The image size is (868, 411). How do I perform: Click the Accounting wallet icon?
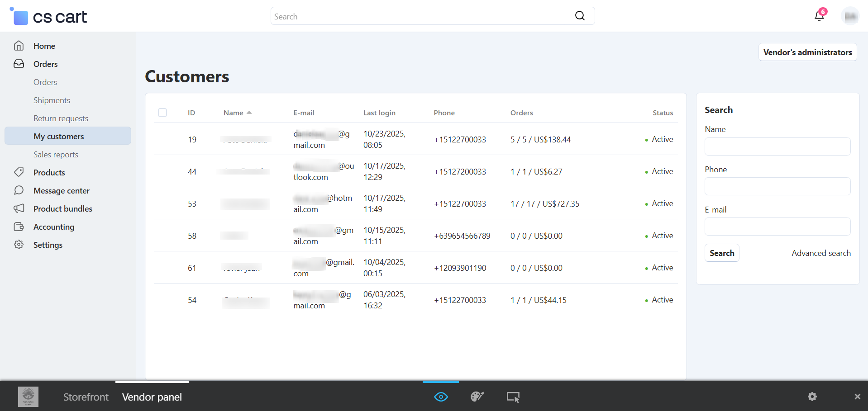tap(19, 227)
